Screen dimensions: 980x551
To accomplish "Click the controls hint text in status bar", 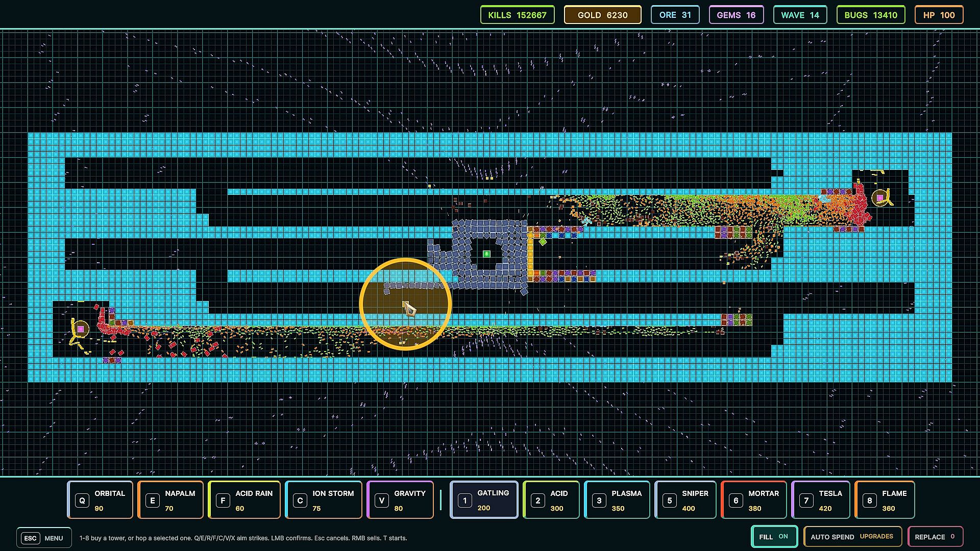I will coord(243,538).
